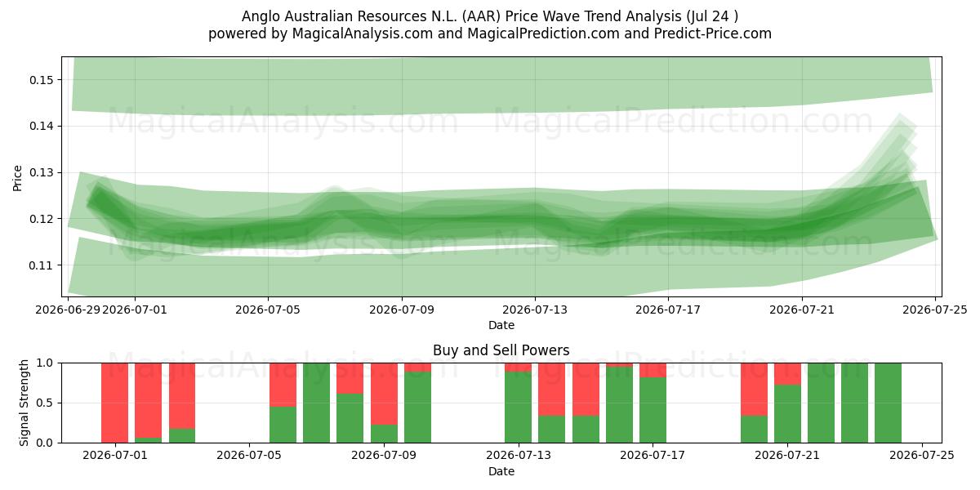
Task: Click the 'Price' y-axis label
Action: [18, 176]
